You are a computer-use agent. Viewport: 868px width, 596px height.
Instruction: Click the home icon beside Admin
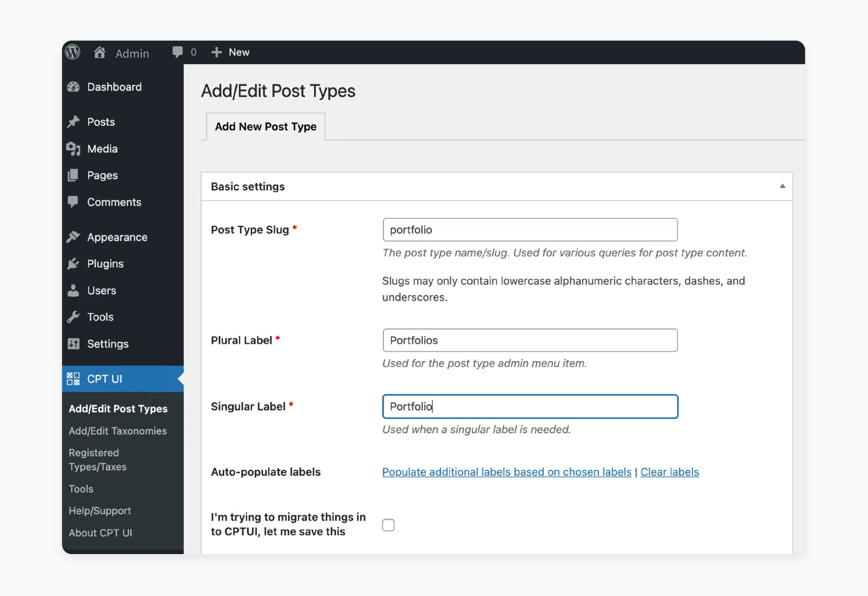pyautogui.click(x=99, y=52)
